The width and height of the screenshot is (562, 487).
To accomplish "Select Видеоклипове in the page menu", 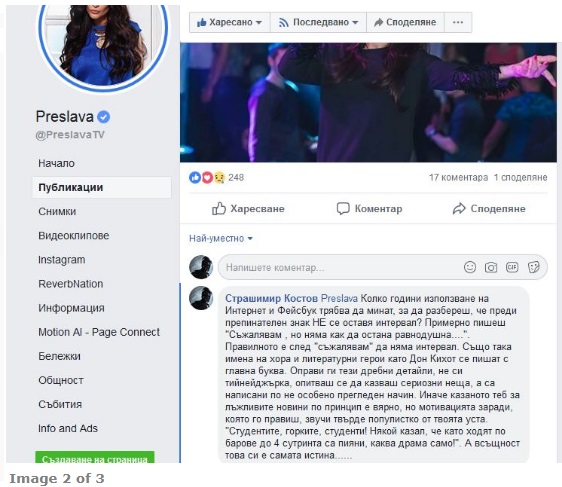I will click(x=73, y=235).
